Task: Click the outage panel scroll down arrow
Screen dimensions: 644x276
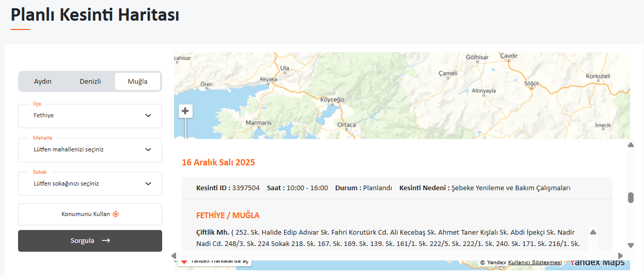Action: click(631, 246)
